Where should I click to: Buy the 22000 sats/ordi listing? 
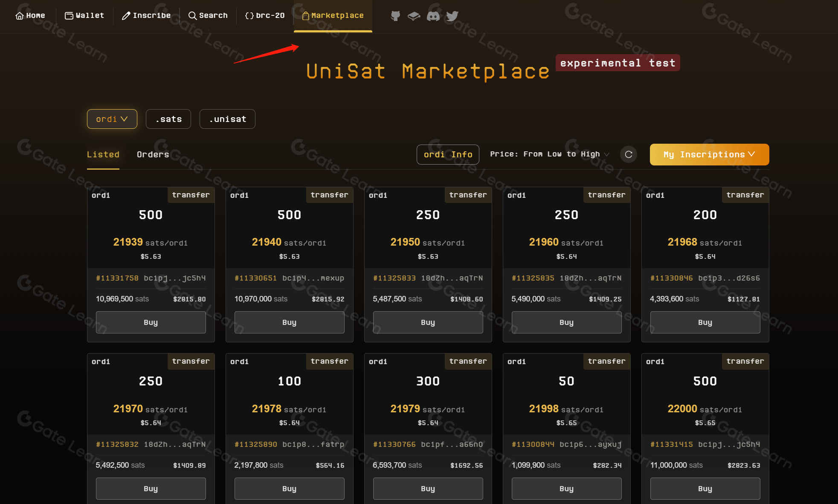tap(705, 489)
